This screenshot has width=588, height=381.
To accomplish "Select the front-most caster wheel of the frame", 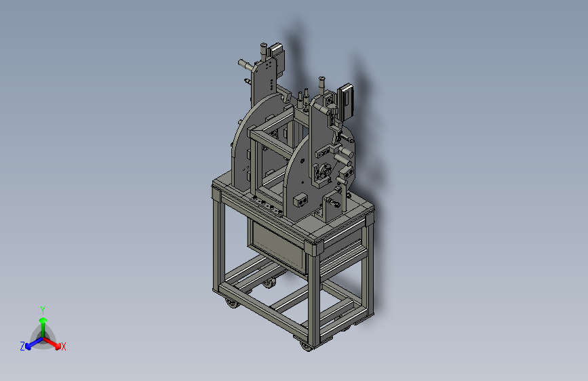I will 307,346.
